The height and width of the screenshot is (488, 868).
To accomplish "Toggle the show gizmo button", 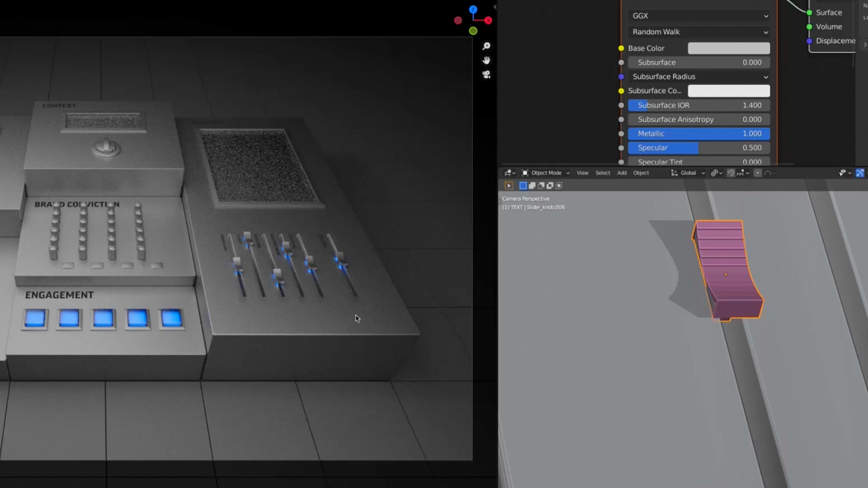I will tap(859, 173).
